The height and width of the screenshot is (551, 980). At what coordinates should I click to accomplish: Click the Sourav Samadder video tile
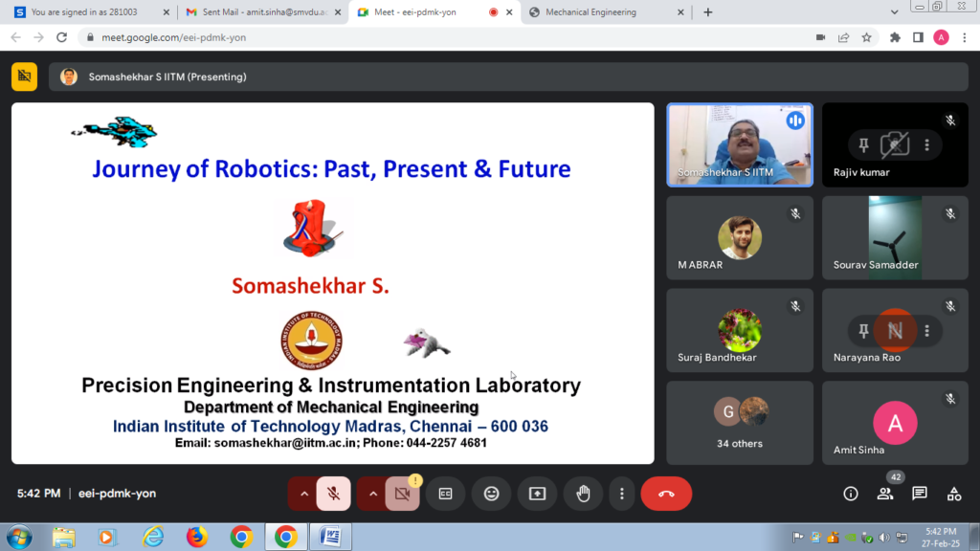coord(895,238)
